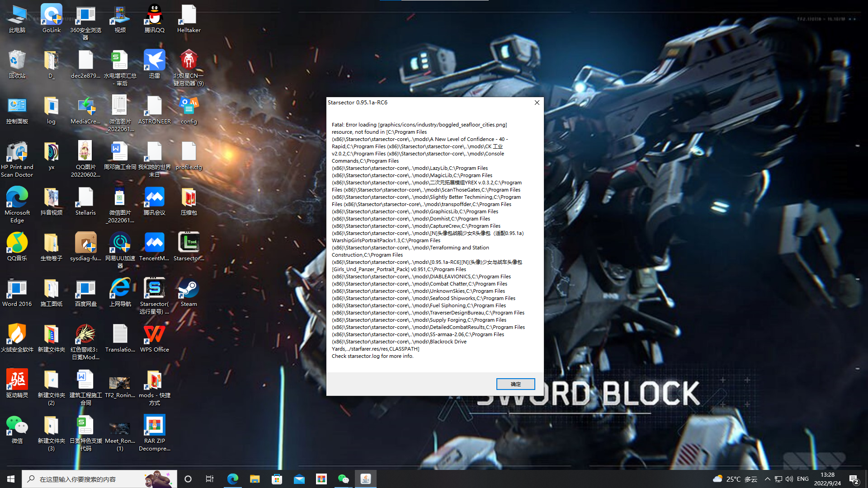
Task: Open the volume control in system tray
Action: coord(789,479)
